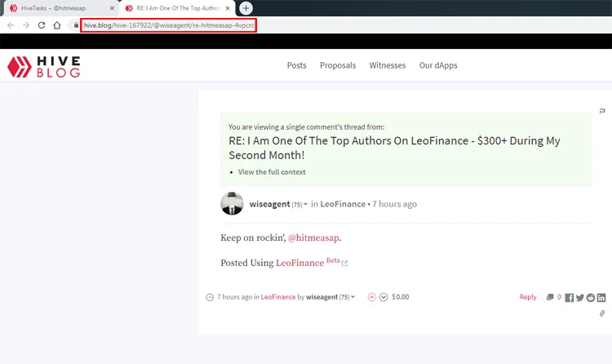Share the comment on Reddit
This screenshot has height=364, width=612.
click(x=591, y=298)
